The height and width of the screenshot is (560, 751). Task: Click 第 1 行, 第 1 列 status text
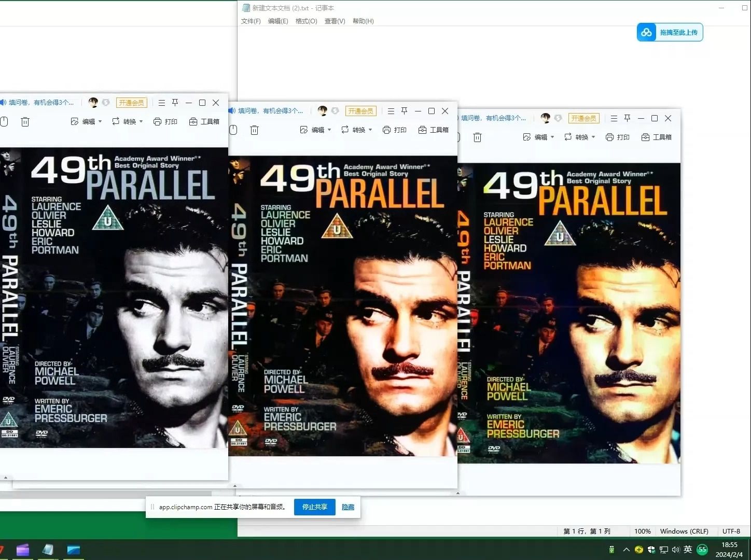pos(587,531)
